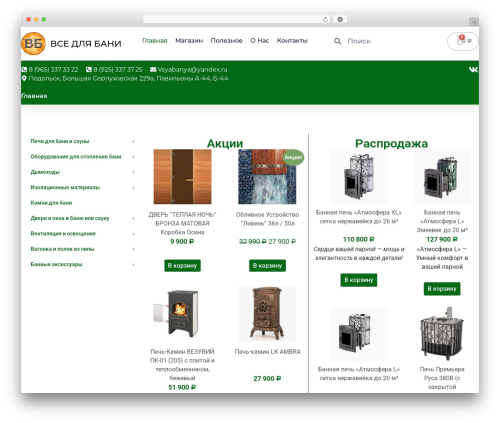Screen dimensions: 500x423
Task: Open the VK social network icon
Action: (x=473, y=69)
